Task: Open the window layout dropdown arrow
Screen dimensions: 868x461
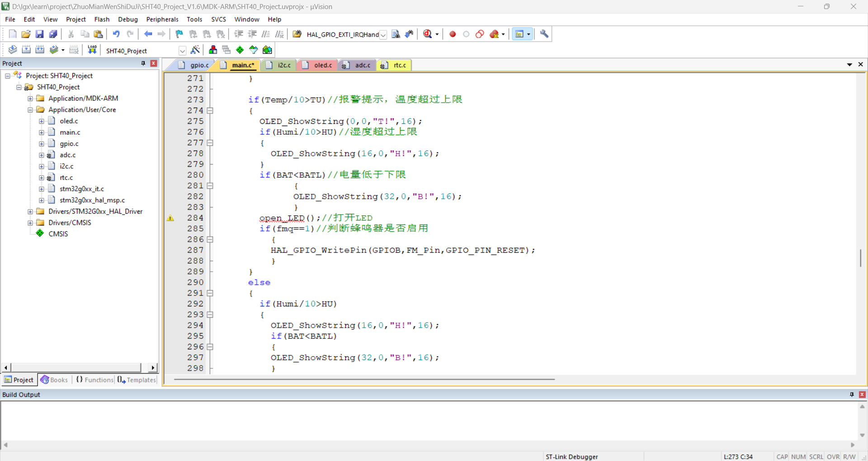Action: 528,34
